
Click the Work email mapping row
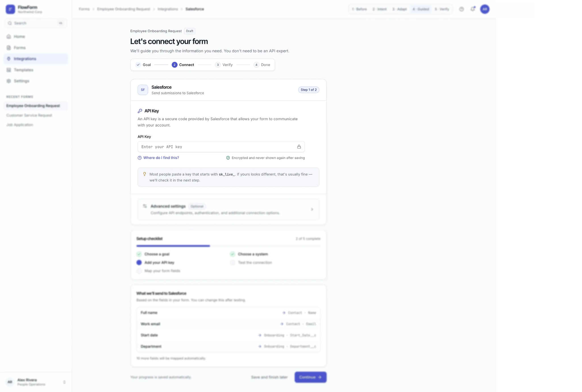[228, 324]
